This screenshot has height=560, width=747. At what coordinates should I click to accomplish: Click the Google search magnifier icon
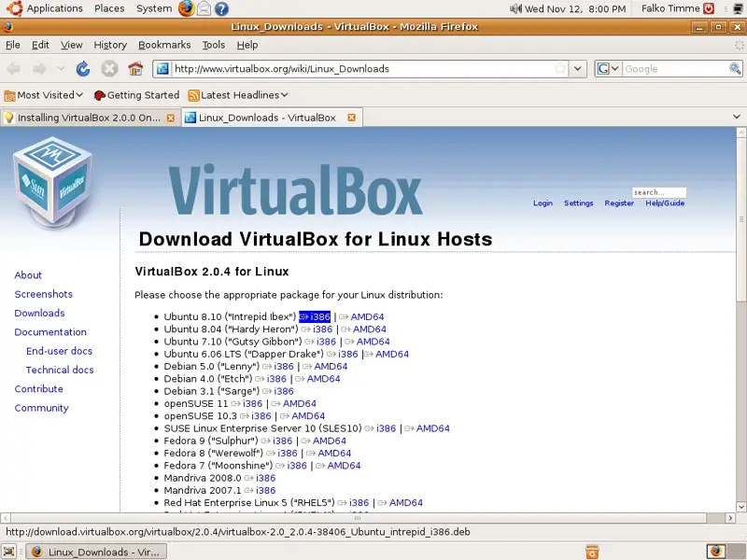click(x=735, y=68)
